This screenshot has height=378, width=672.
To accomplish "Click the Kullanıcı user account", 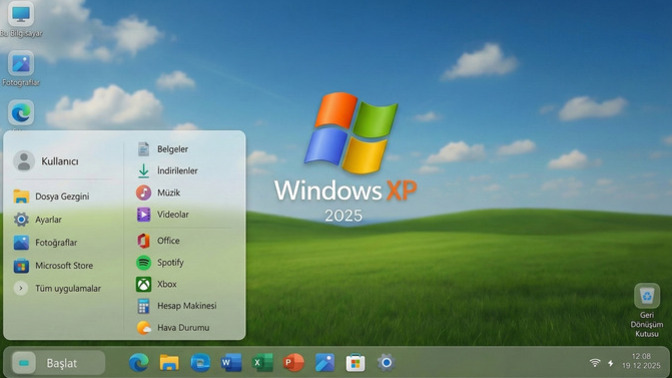I will pos(46,161).
